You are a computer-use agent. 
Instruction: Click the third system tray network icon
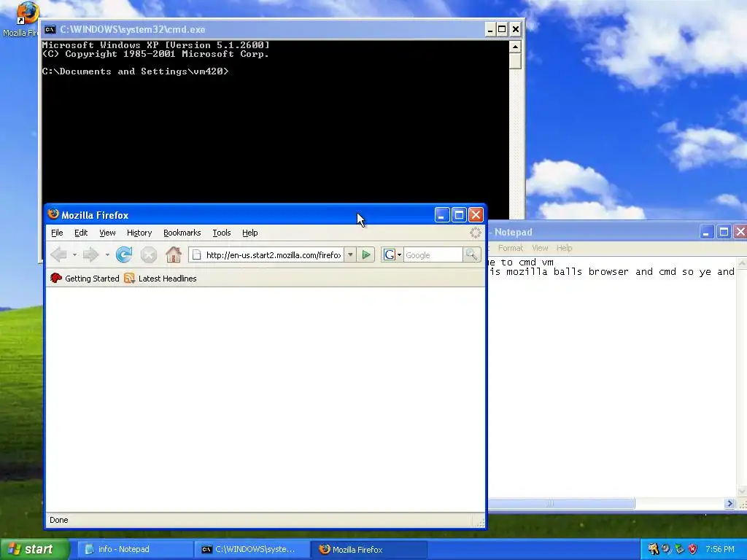pos(679,550)
